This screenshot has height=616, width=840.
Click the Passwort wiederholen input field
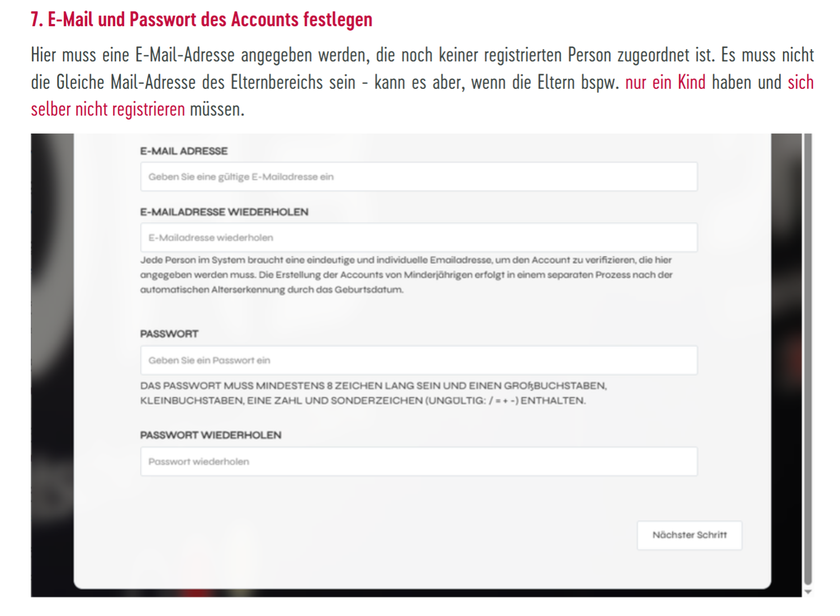(419, 462)
